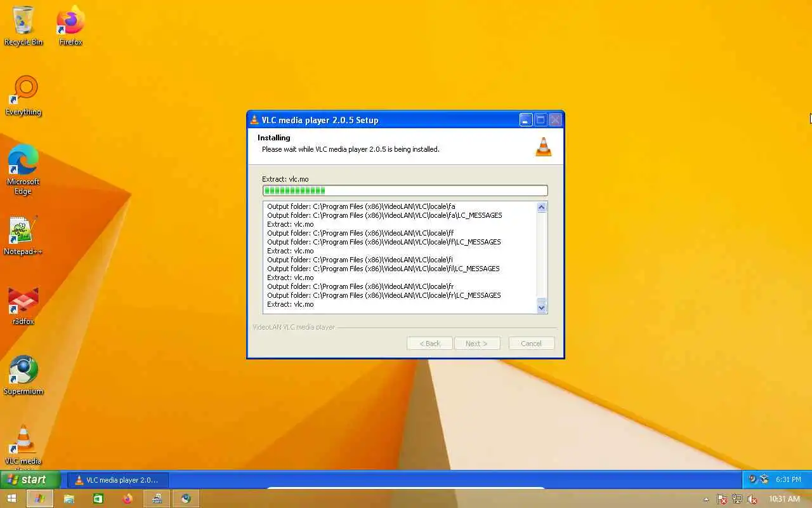Select log line ending locale\fa
Viewport: 812px width, 508px height.
[x=361, y=206]
